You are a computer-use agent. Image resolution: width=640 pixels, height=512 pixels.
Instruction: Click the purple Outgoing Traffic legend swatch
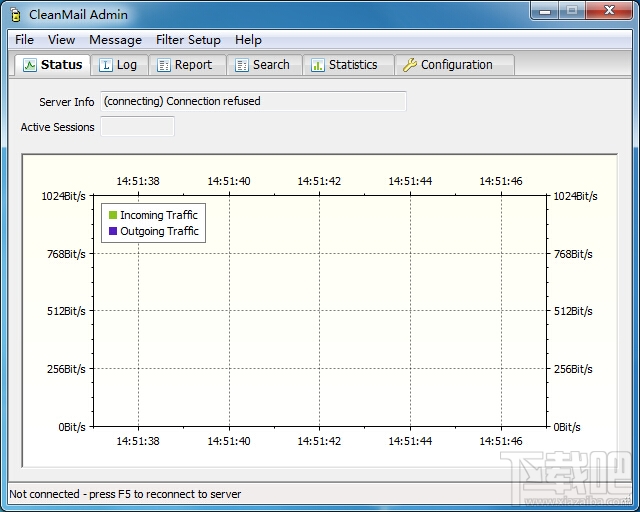(113, 231)
